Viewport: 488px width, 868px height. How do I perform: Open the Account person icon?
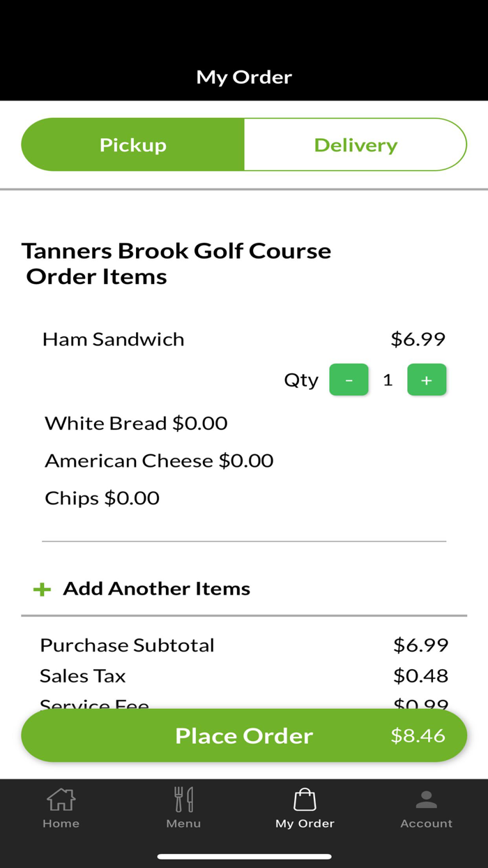point(426,798)
